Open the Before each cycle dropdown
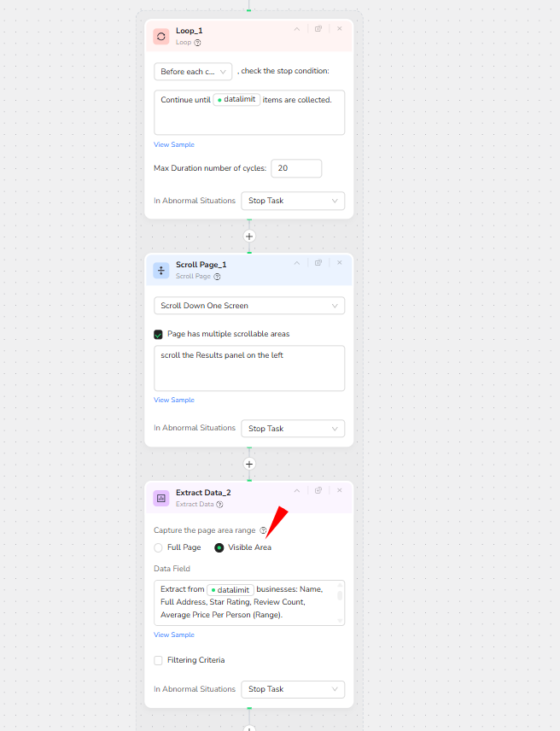560x731 pixels. tap(193, 72)
